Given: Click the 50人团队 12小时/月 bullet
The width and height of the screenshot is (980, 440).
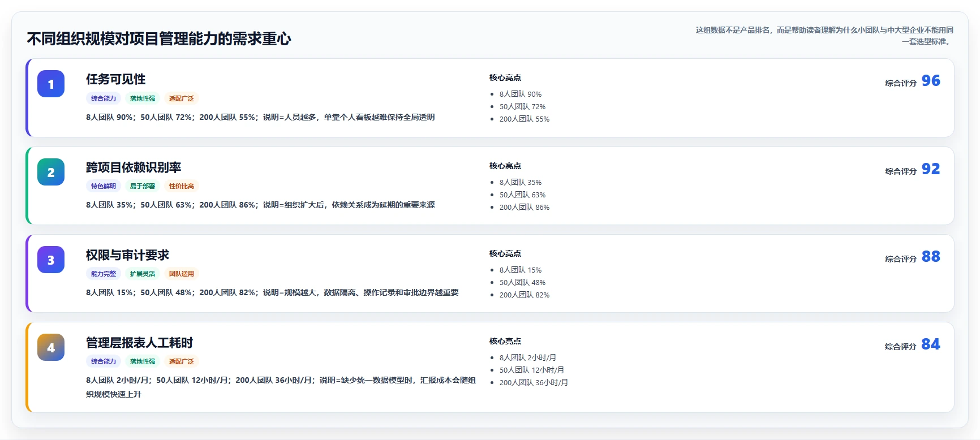Looking at the screenshot, I should tap(532, 370).
